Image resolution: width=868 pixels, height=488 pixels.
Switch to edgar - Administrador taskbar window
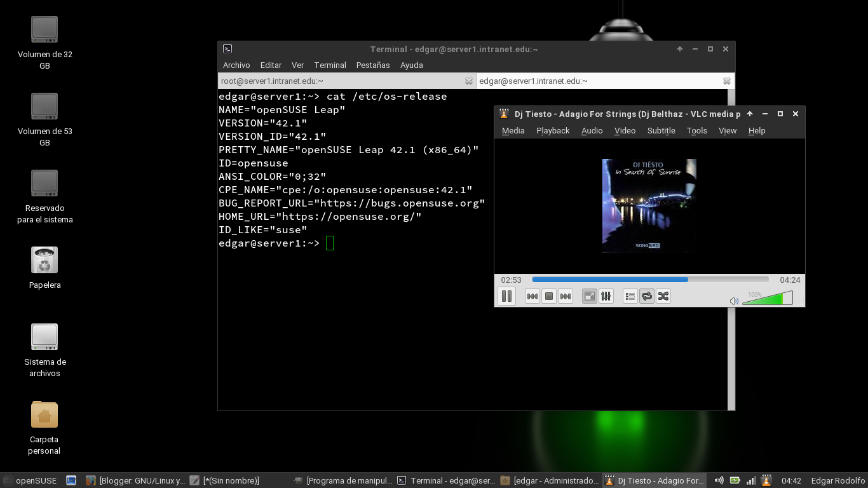(550, 481)
